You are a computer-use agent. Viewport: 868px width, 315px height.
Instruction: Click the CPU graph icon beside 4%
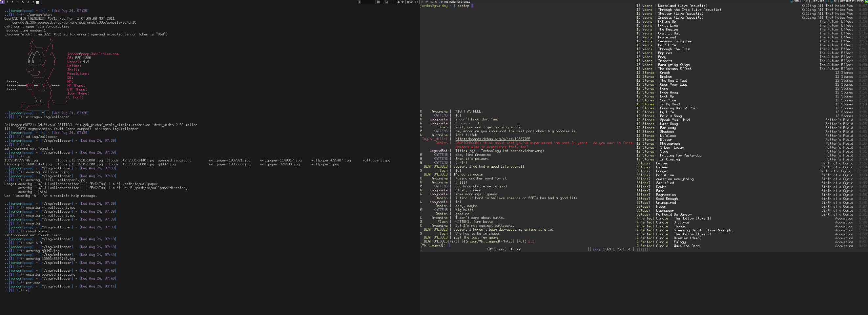pos(802,1)
